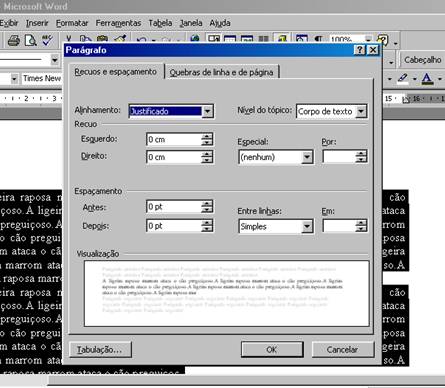Image resolution: width=445 pixels, height=388 pixels.
Task: Open Print Preview from the toolbar
Action: tap(31, 41)
